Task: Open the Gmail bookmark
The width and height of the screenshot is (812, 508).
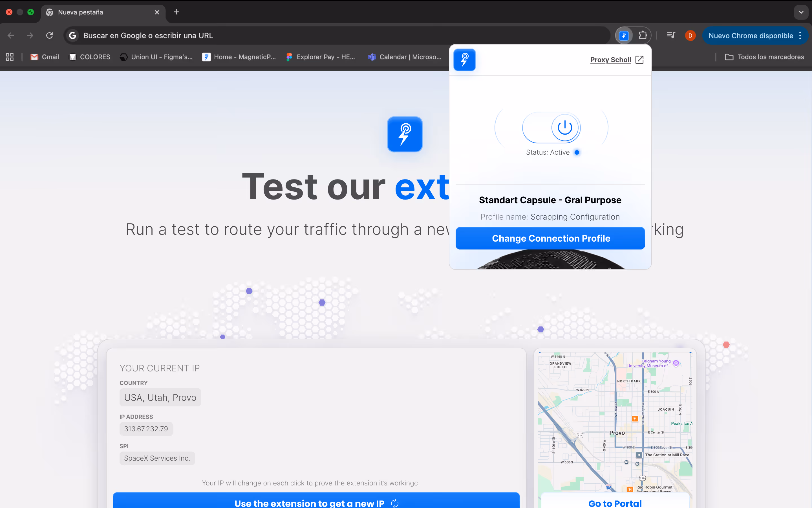Action: [x=45, y=57]
